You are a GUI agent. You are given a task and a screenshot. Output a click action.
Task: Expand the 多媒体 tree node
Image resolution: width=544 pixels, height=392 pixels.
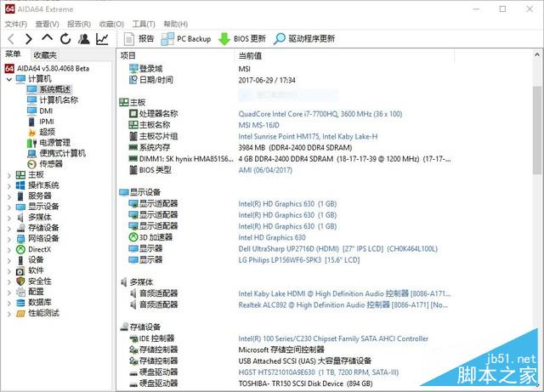tap(9, 218)
